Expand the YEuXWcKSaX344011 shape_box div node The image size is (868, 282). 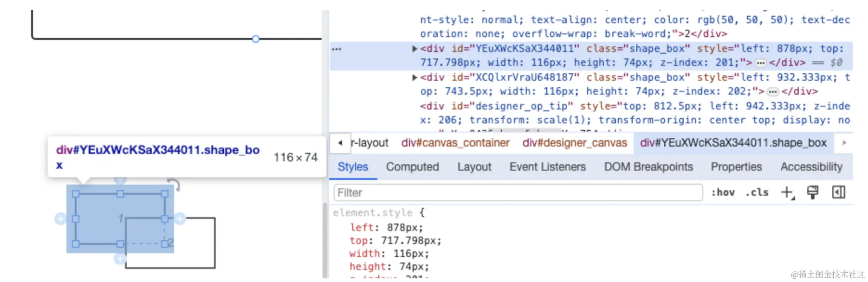415,49
